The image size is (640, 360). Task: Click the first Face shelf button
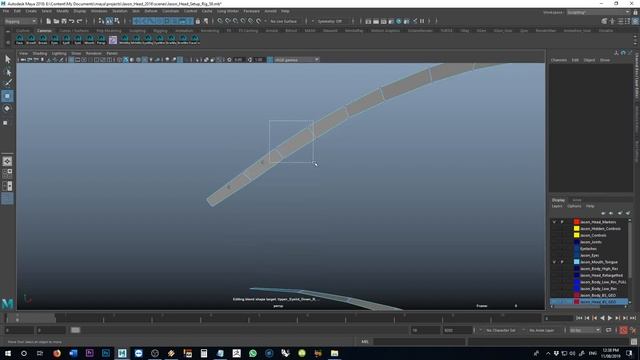(x=20, y=40)
